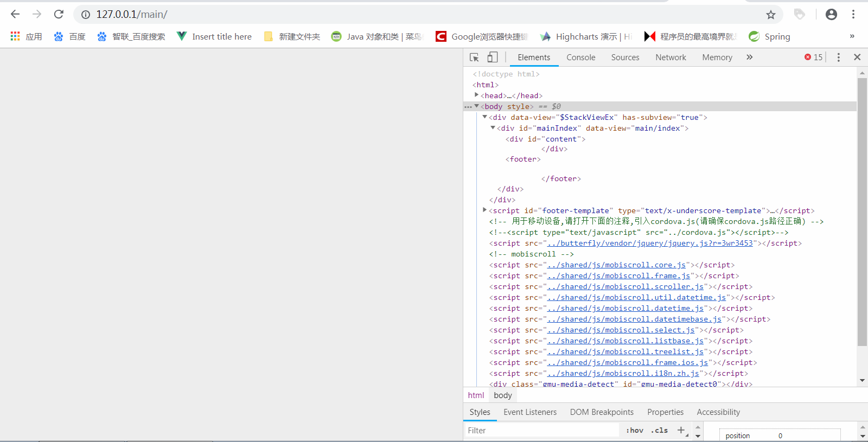Open mobiscroll.datetimebase.js source link
The height and width of the screenshot is (442, 868).
634,319
